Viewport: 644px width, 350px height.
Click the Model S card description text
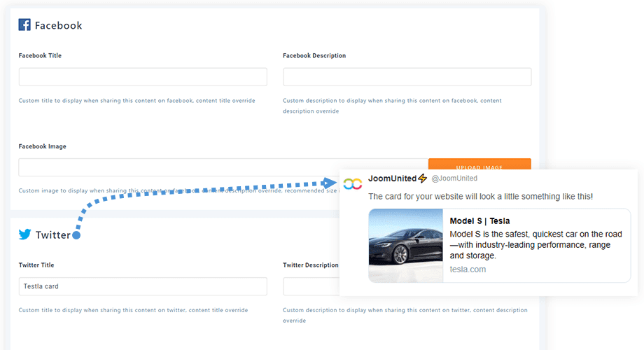[x=535, y=245]
